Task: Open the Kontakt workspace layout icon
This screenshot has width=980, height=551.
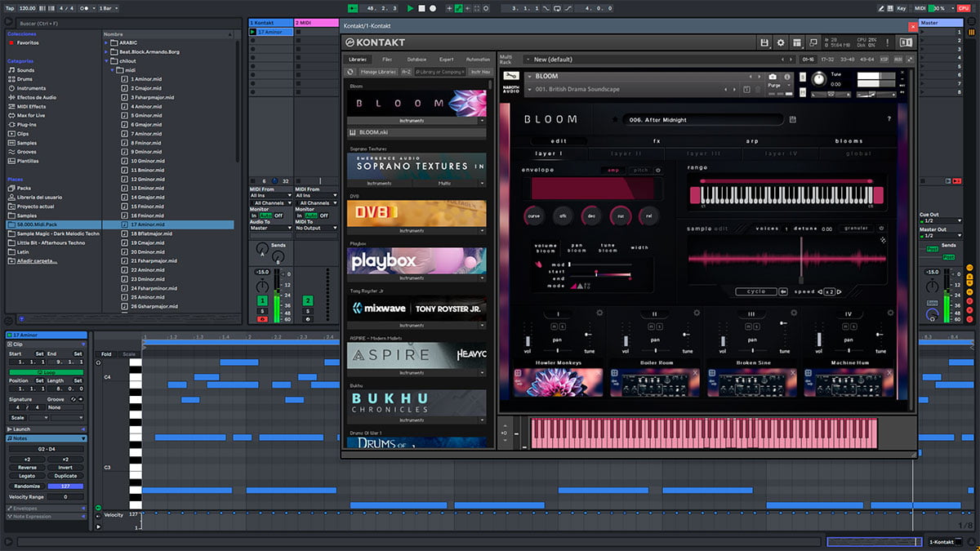Action: coord(797,42)
